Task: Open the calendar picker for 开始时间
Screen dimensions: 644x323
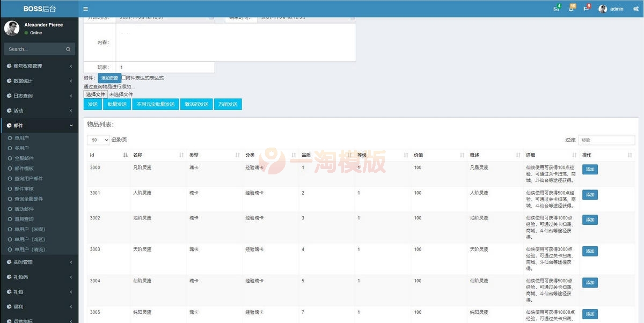Action: tap(210, 17)
